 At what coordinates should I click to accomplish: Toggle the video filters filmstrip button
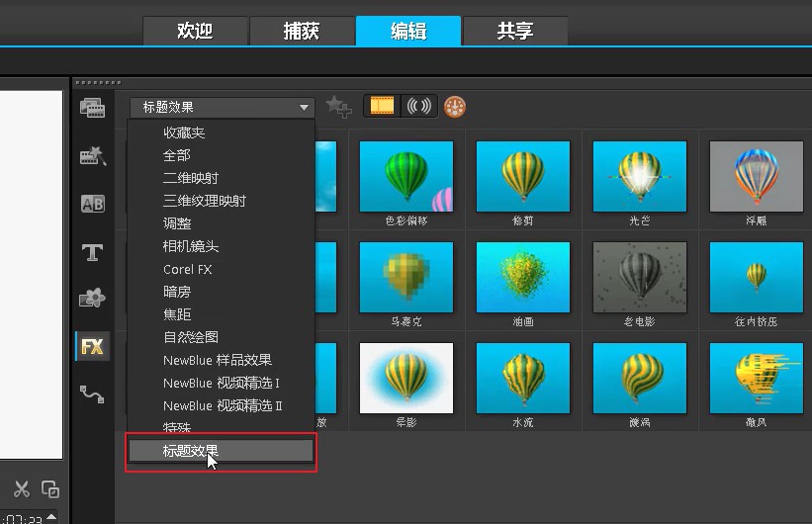(x=382, y=106)
